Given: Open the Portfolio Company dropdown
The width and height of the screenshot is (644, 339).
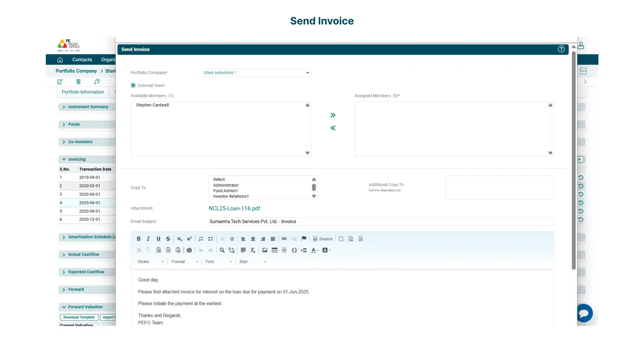Looking at the screenshot, I should pyautogui.click(x=257, y=73).
